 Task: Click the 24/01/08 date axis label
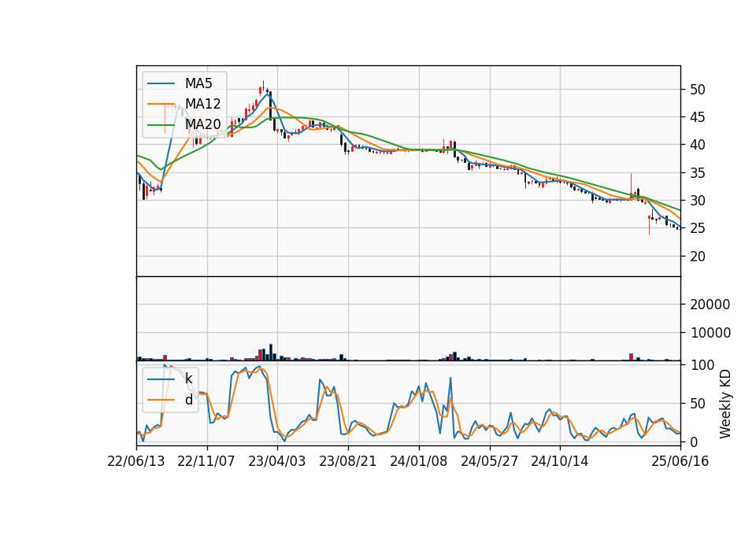[x=418, y=461]
